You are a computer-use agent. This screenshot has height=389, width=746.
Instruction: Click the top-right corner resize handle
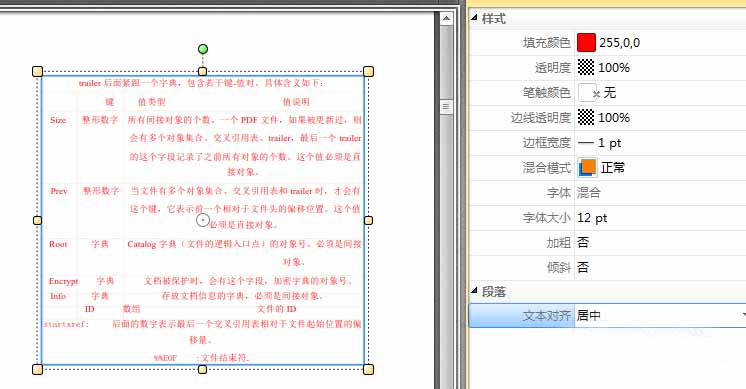368,71
